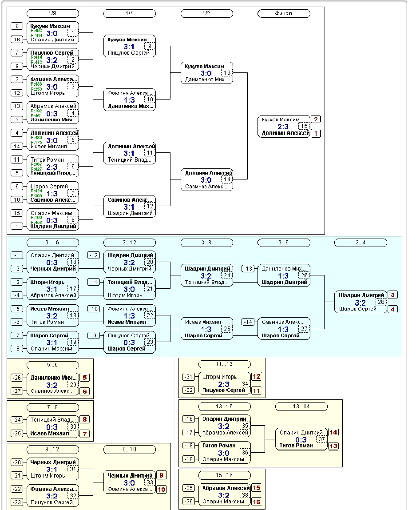Click rating 'R:458' in match 8
The width and height of the screenshot is (420, 510).
click(36, 222)
